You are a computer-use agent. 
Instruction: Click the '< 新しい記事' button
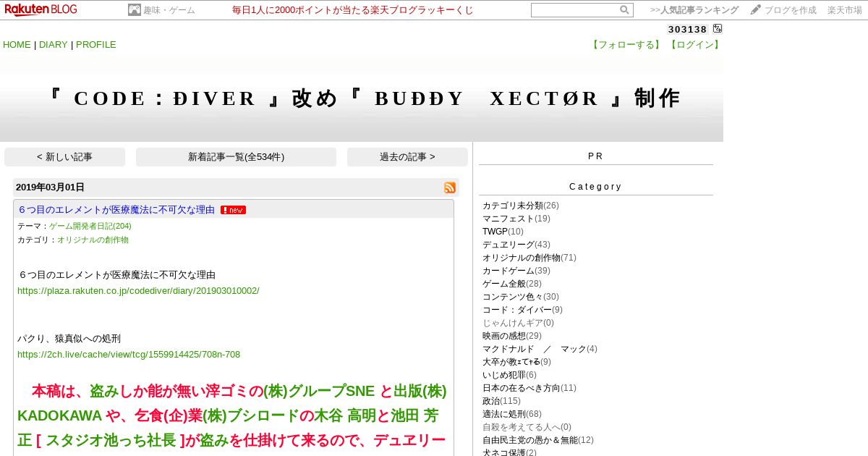[x=64, y=157]
